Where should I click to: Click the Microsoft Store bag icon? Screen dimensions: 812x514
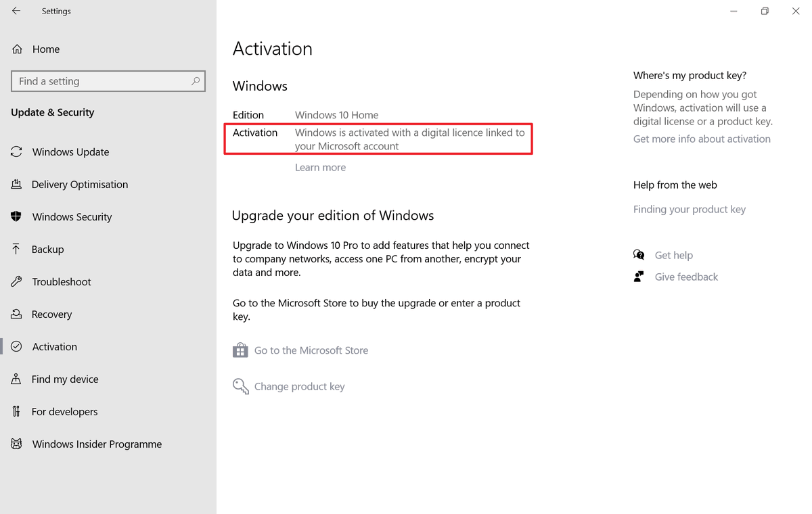pos(240,350)
